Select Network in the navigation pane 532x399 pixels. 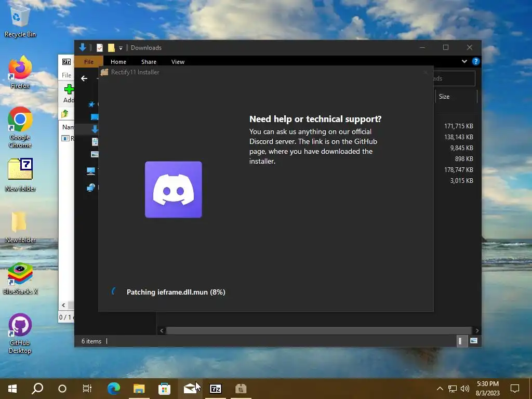tap(91, 187)
